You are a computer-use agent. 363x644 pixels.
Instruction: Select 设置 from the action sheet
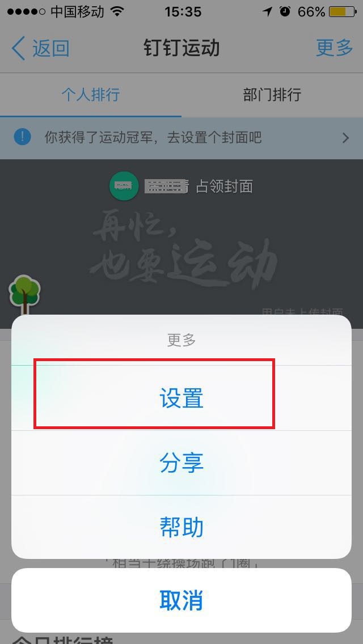pos(181,398)
